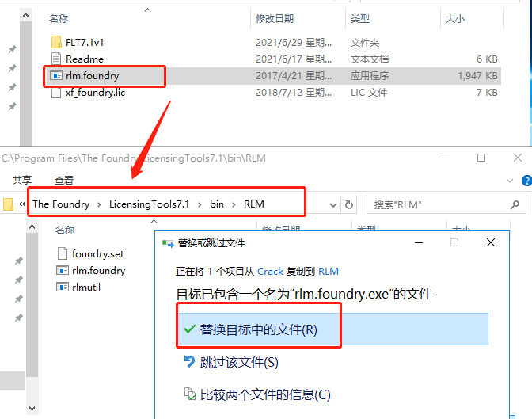Click the first quick-access pin icon in RLM window
This screenshot has height=419, width=532.
[x=19, y=261]
